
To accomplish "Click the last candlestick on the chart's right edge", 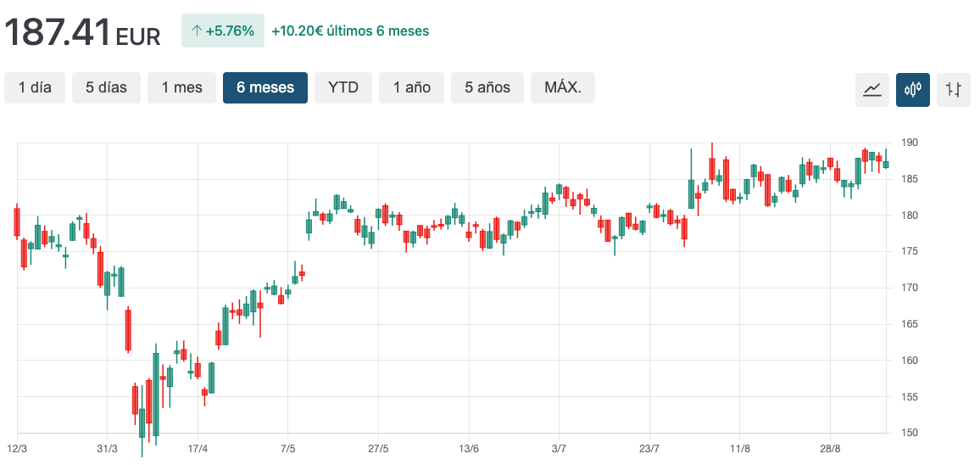I will coord(886,164).
